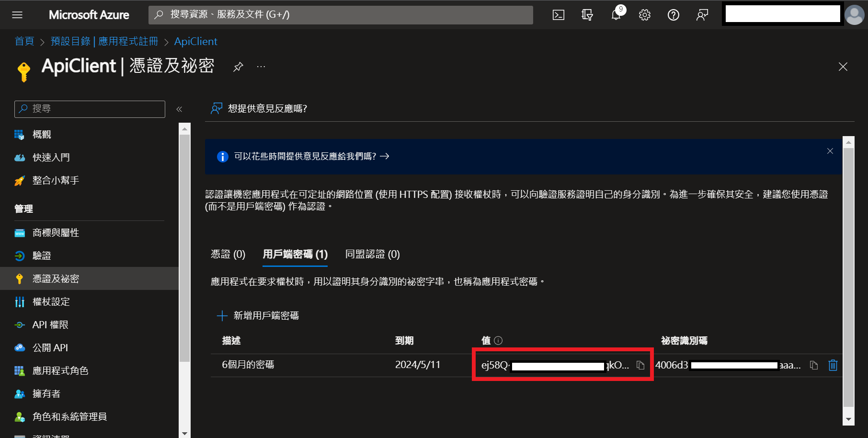The height and width of the screenshot is (438, 868).
Task: Click the main content scrollbar down arrow
Action: click(848, 419)
